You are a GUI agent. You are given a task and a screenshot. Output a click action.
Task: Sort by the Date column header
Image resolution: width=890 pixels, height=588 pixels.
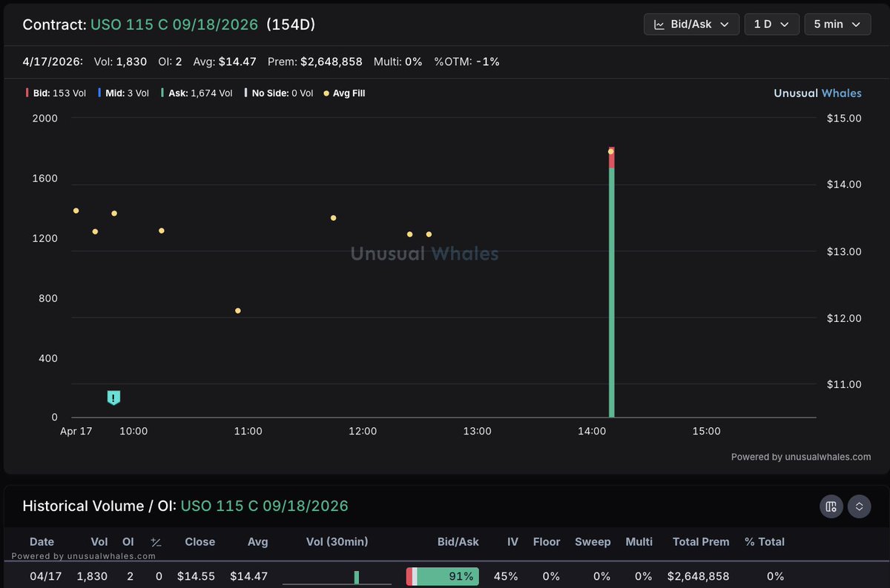(42, 542)
